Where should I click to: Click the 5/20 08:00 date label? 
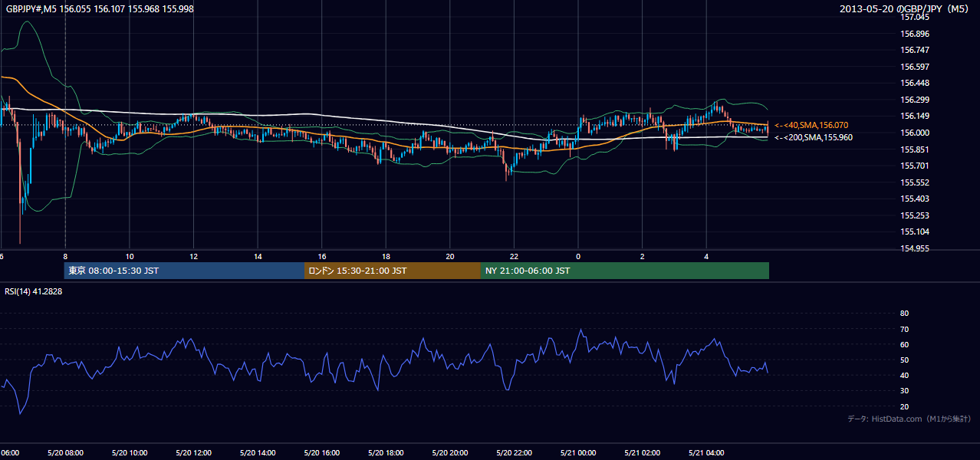click(65, 452)
